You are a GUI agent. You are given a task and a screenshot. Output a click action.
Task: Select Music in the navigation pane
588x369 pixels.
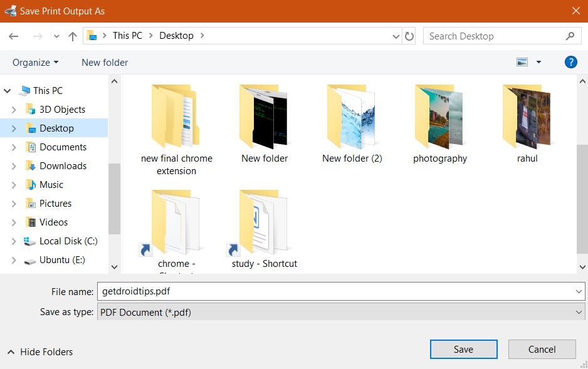click(x=51, y=185)
